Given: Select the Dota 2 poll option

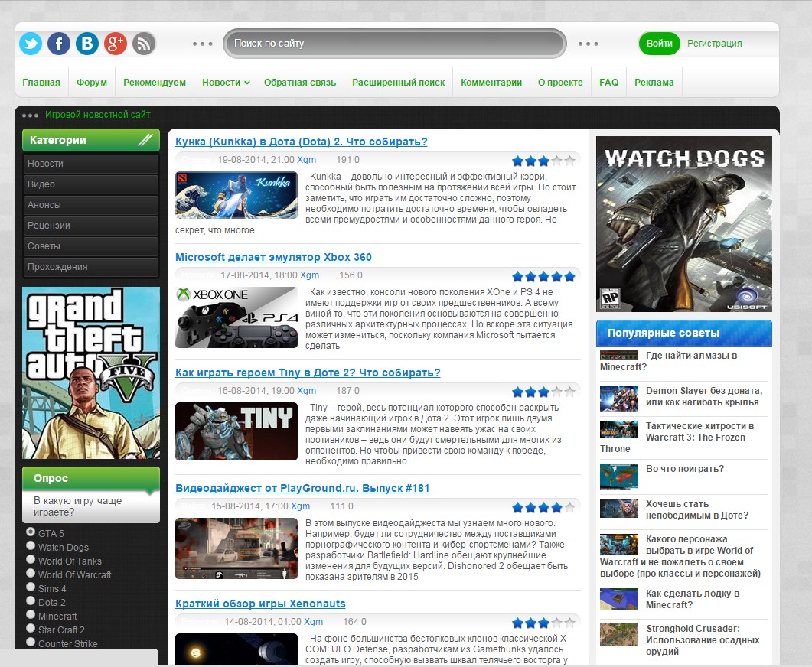Looking at the screenshot, I should coord(31,601).
